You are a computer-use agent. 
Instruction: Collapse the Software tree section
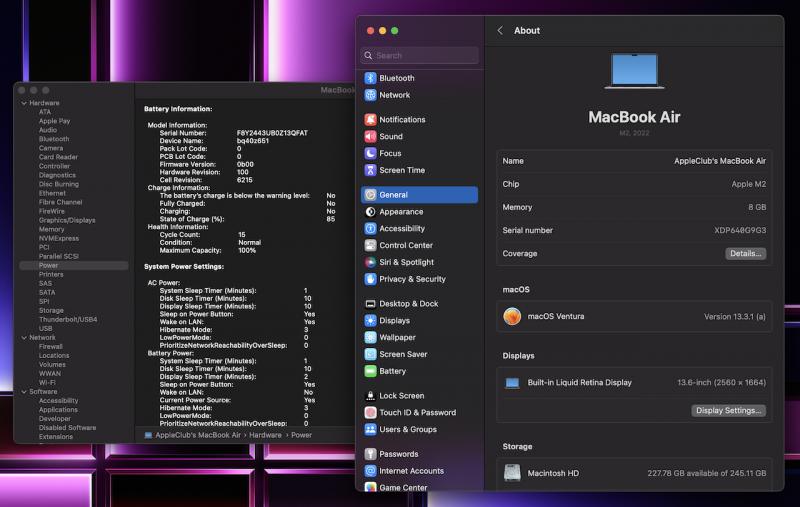(x=23, y=392)
